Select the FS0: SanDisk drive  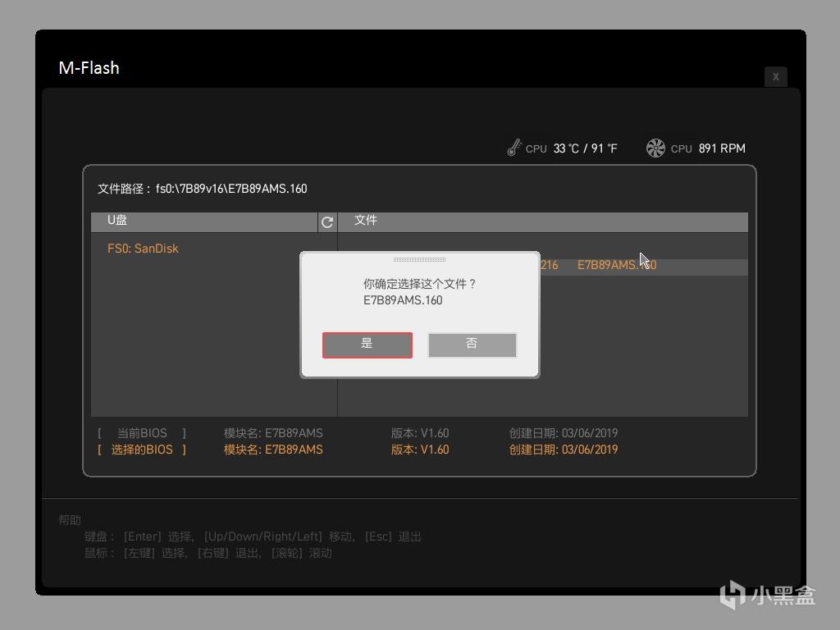[143, 249]
